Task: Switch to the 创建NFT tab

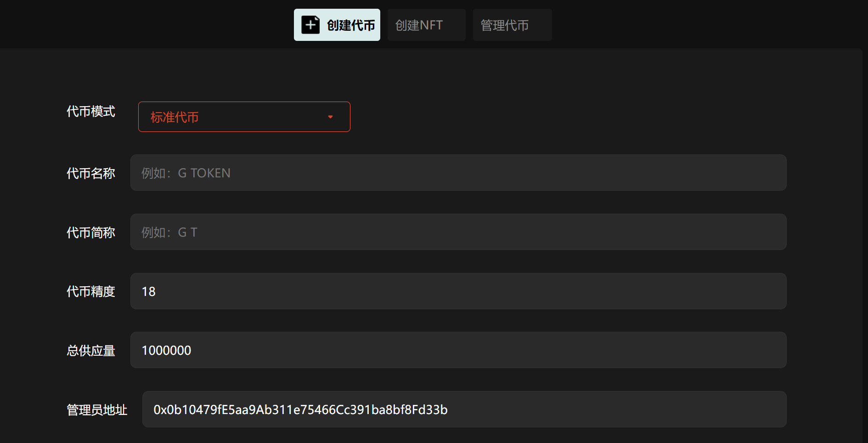Action: click(426, 25)
